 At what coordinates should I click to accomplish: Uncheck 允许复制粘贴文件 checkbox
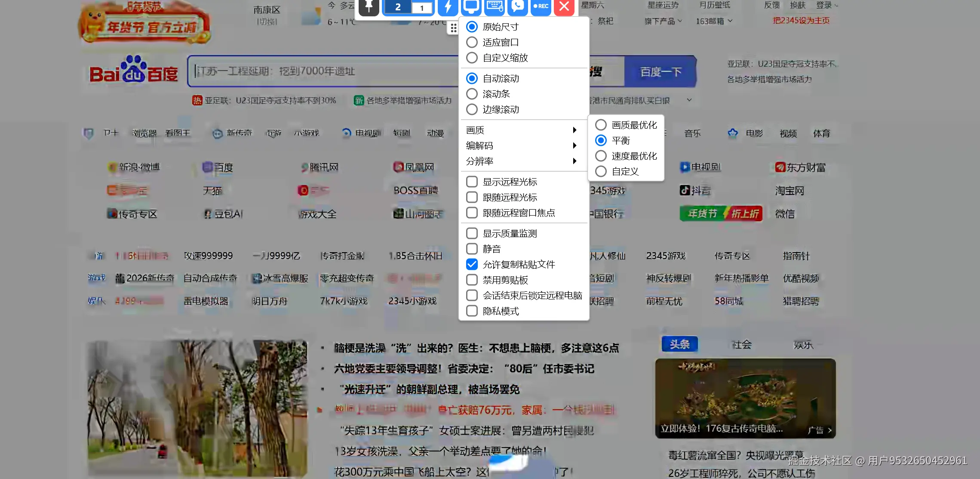point(472,264)
